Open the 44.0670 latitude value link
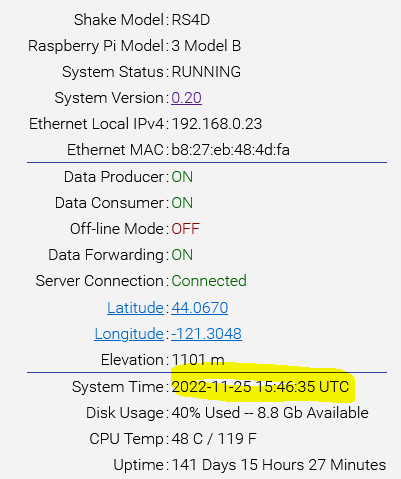The height and width of the screenshot is (479, 401). point(200,307)
